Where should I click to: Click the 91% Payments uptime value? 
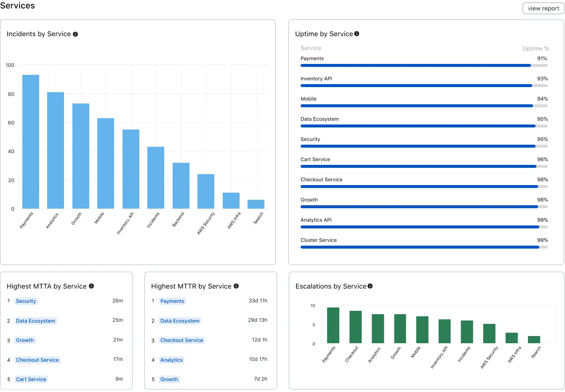click(x=542, y=58)
